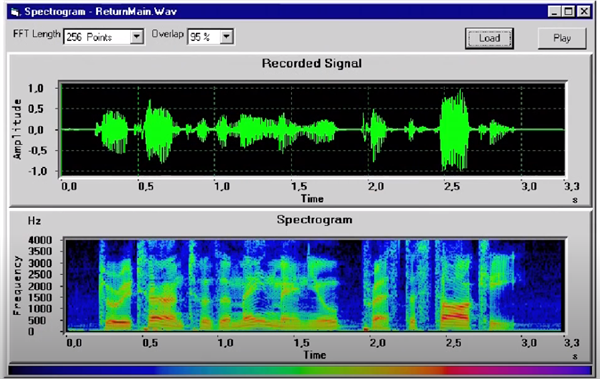This screenshot has width=600, height=379.
Task: Click the spectrogram energy band near 0.3 s
Action: pos(118,322)
